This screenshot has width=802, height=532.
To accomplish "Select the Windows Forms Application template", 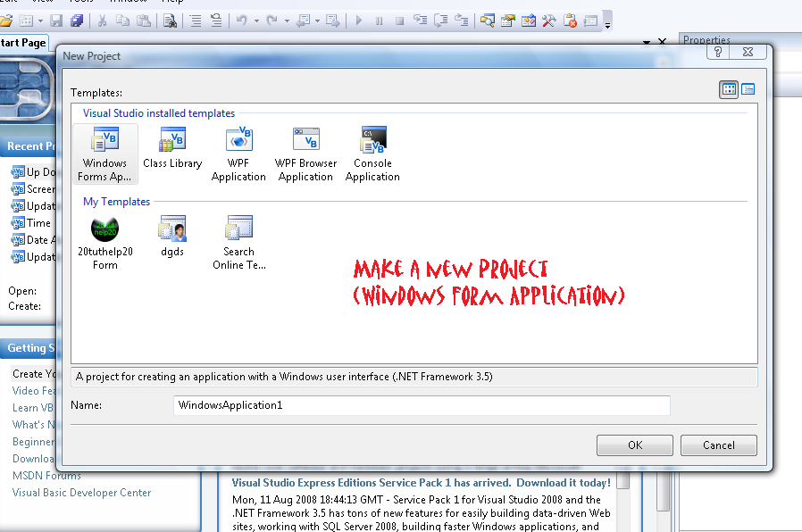I will click(x=104, y=154).
